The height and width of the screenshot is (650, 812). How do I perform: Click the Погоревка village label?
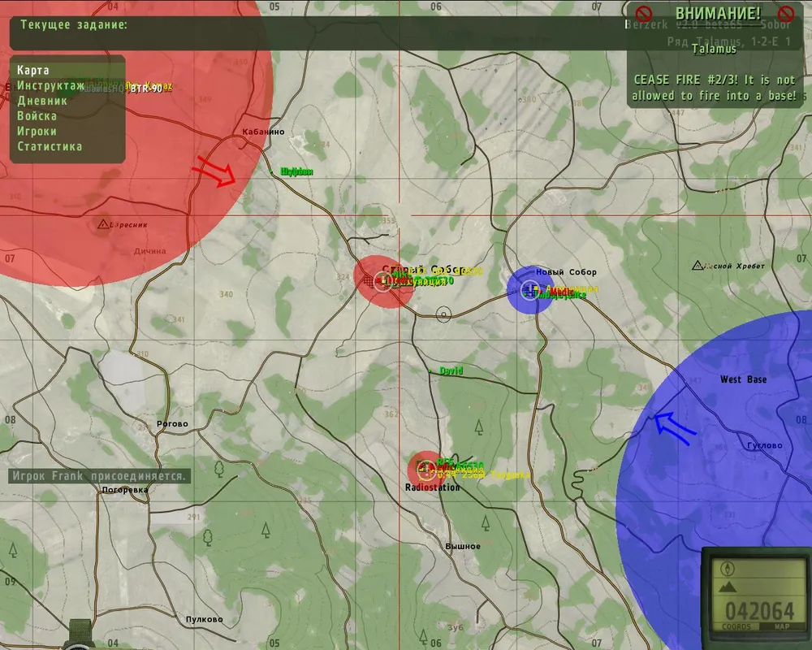click(125, 489)
